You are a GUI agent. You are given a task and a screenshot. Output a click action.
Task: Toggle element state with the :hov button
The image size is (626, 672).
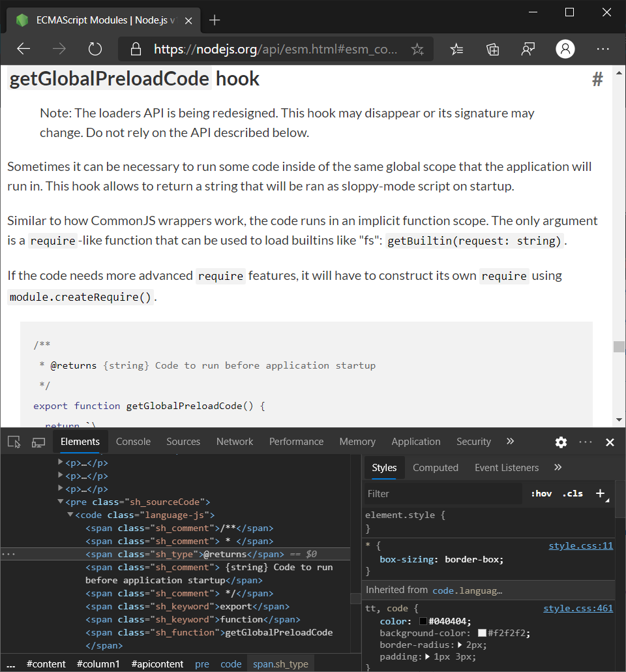pyautogui.click(x=541, y=493)
